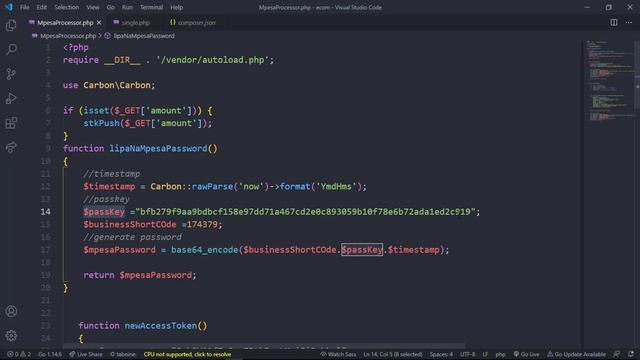The height and width of the screenshot is (360, 640).
Task: Click Watch Sass in status bar
Action: coord(338,354)
